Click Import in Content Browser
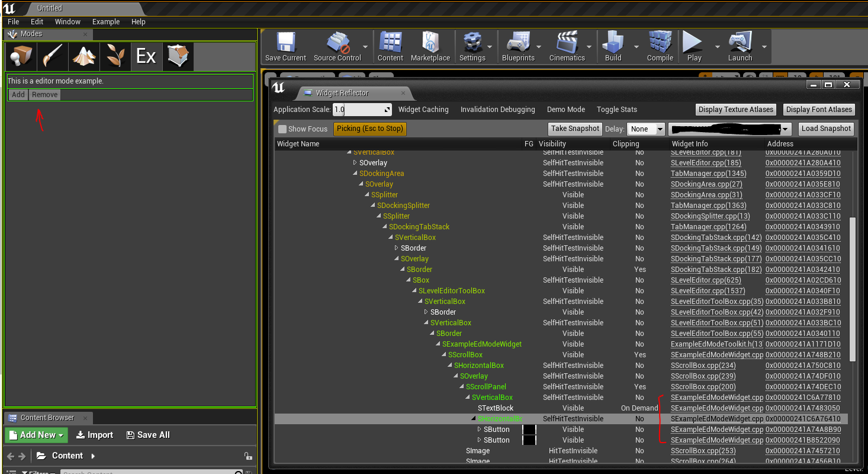This screenshot has height=474, width=868. (95, 435)
